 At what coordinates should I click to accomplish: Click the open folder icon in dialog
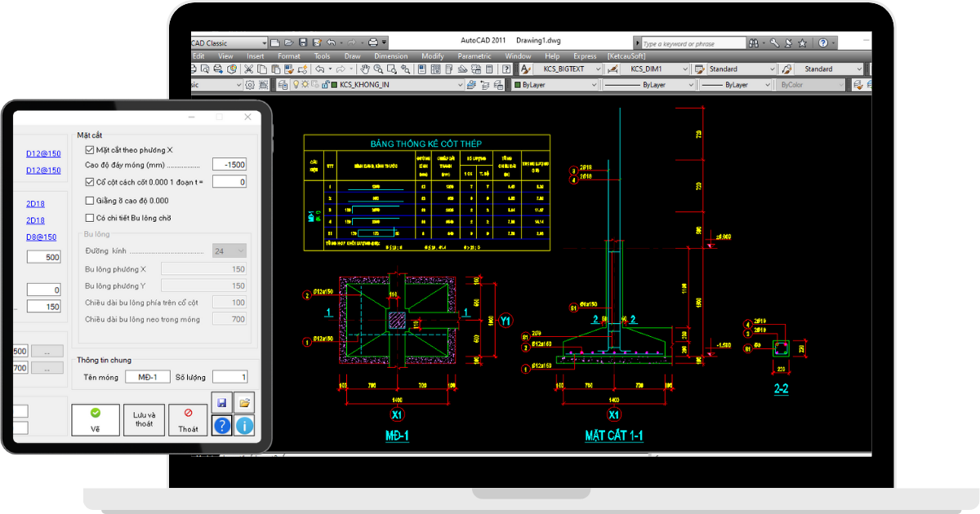click(244, 403)
